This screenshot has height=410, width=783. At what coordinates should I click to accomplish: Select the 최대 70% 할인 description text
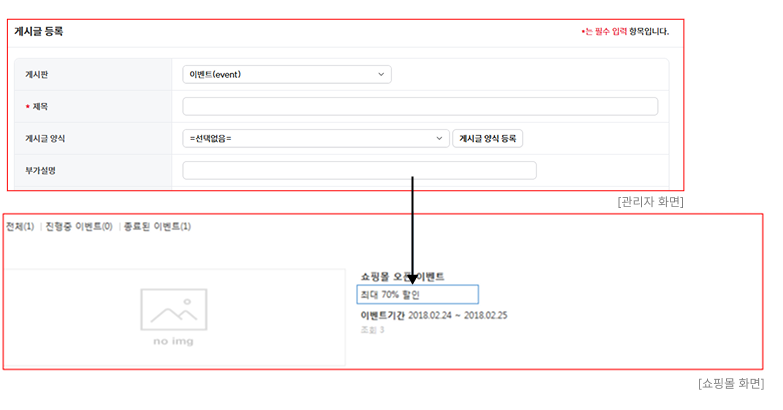point(391,295)
